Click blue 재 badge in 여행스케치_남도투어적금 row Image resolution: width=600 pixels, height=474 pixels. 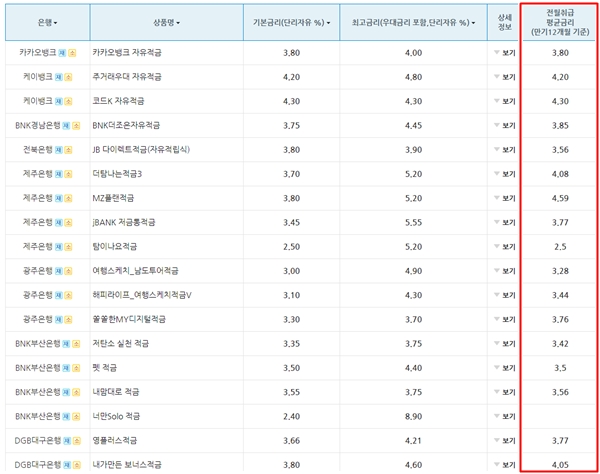[x=59, y=271]
